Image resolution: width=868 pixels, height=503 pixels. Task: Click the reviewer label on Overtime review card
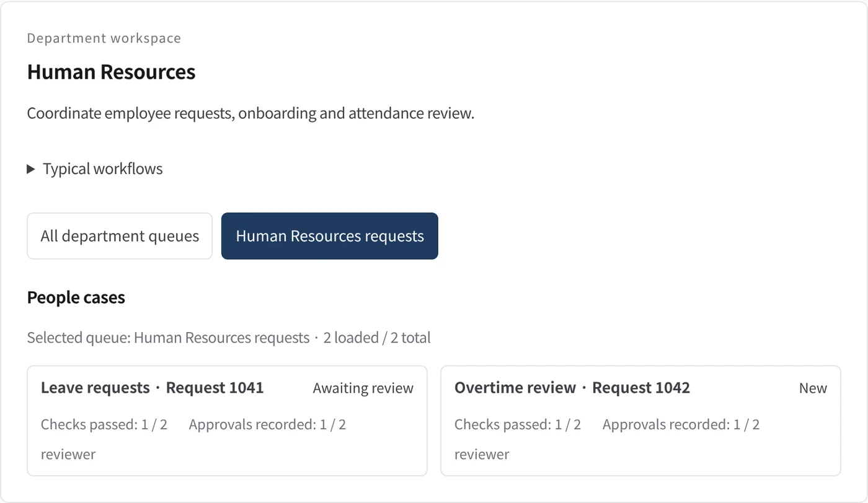(x=482, y=454)
